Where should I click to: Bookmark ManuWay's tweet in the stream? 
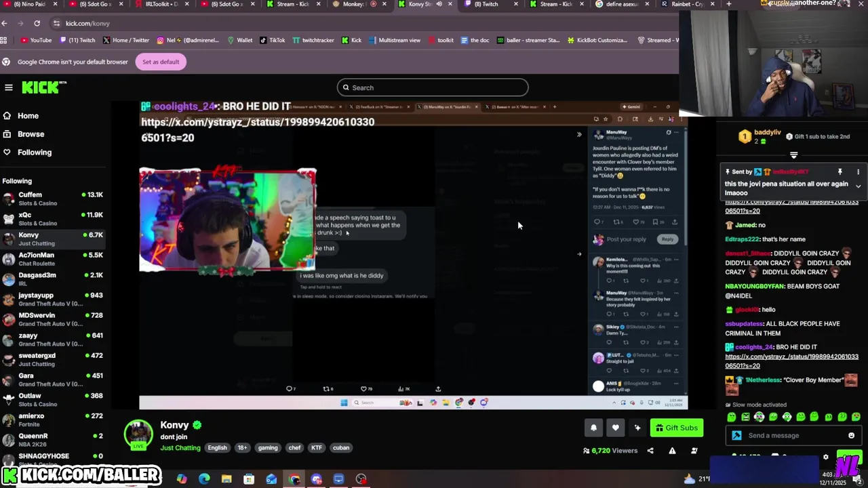655,222
